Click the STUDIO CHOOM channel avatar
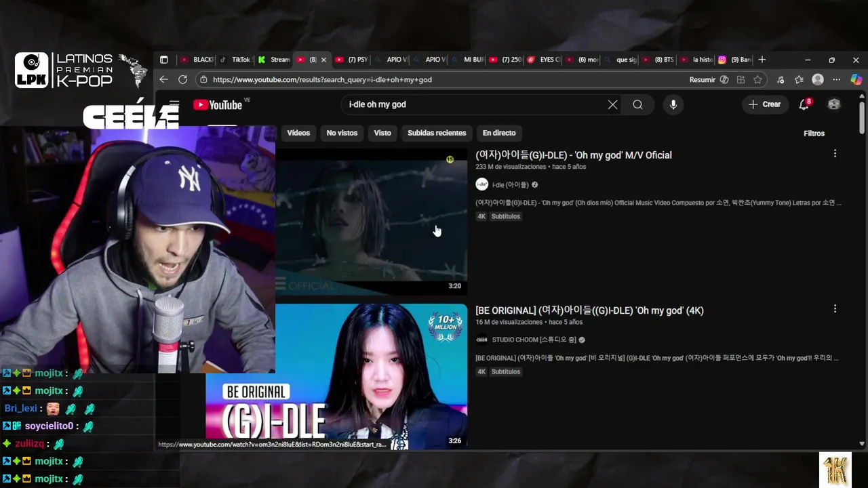Image resolution: width=868 pixels, height=488 pixels. pyautogui.click(x=481, y=340)
